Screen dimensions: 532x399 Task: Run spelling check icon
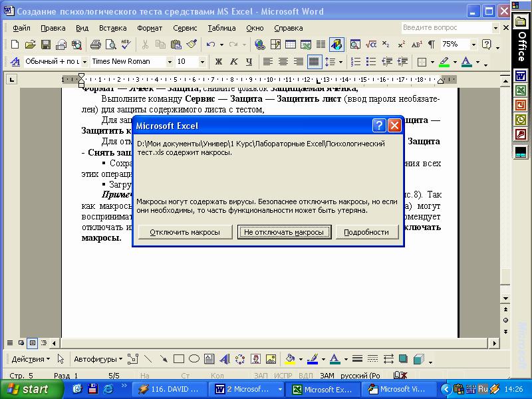coord(126,45)
